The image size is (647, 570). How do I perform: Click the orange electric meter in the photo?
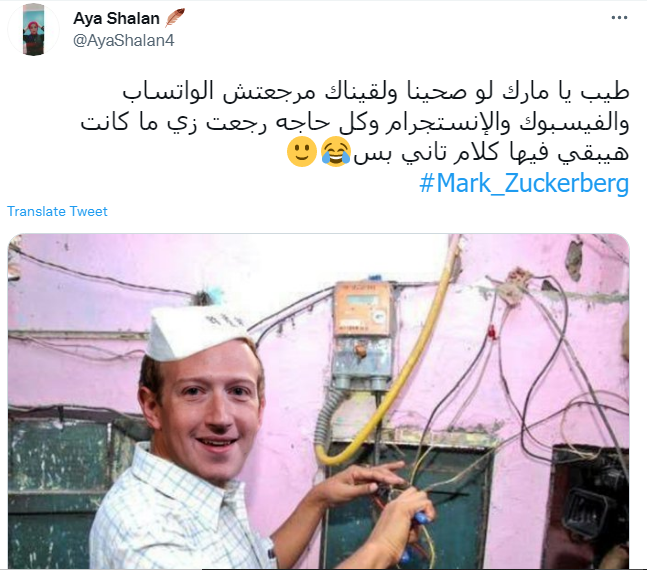(x=363, y=334)
